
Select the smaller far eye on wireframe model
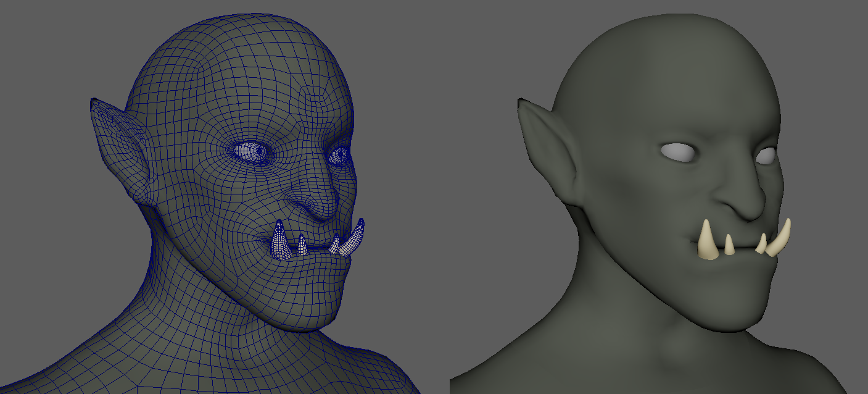pyautogui.click(x=338, y=157)
